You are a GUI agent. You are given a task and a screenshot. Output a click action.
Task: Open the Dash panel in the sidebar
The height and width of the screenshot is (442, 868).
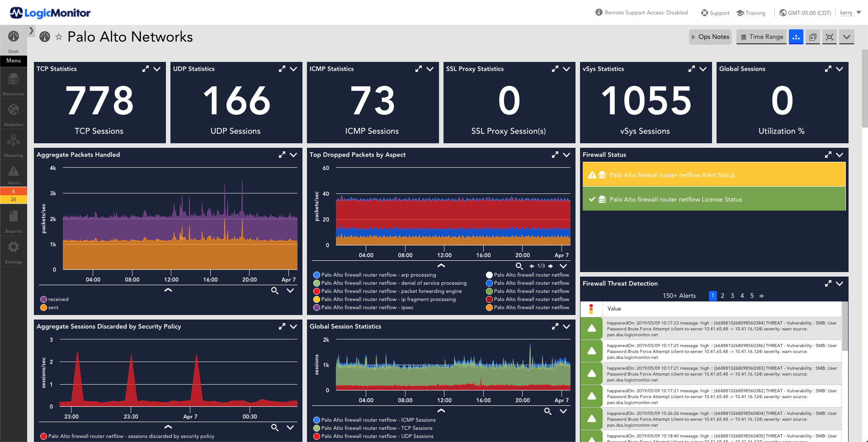pos(13,41)
